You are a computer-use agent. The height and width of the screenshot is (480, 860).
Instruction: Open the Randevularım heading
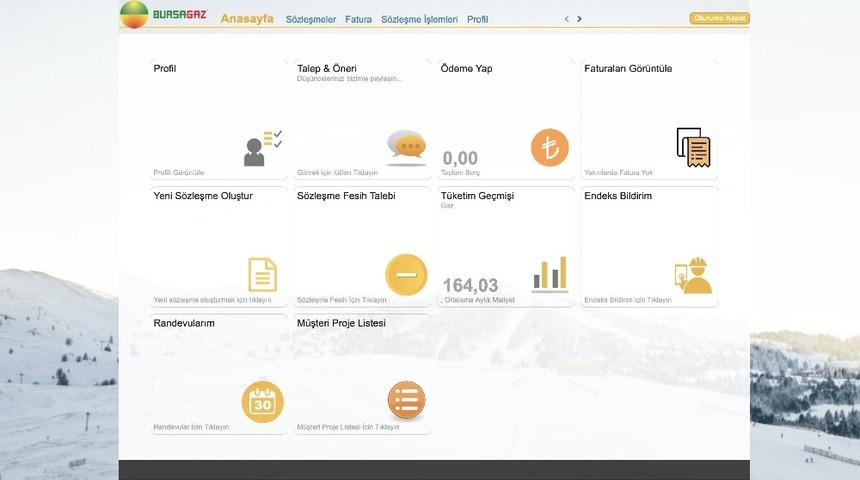tap(184, 323)
